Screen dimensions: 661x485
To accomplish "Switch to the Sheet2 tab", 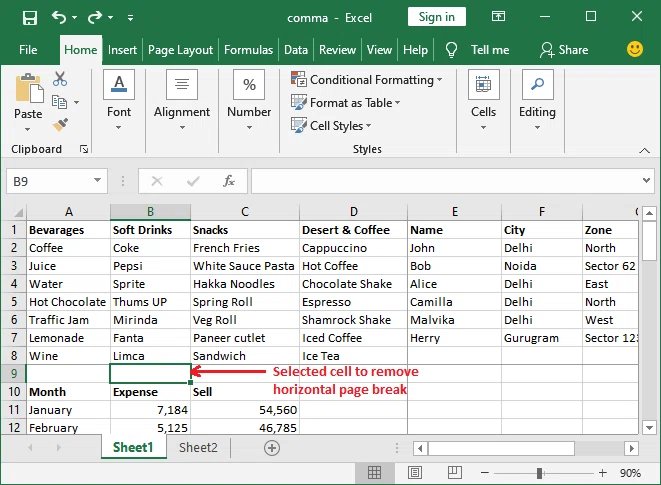I will tap(198, 447).
